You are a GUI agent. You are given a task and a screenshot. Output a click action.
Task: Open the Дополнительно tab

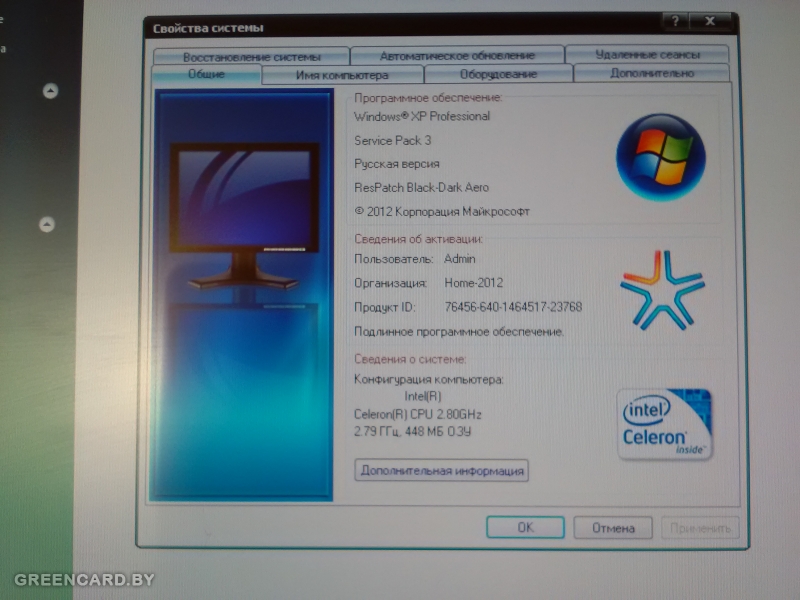click(x=652, y=73)
